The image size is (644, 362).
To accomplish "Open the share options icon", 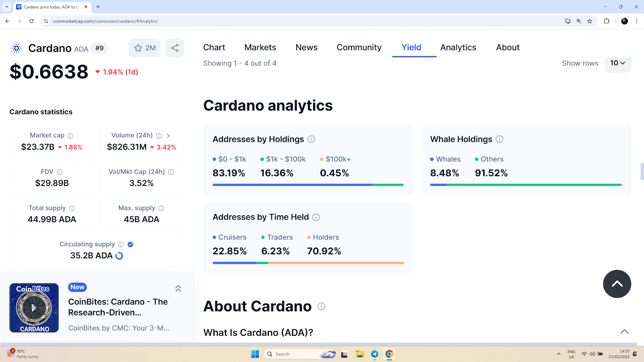I will [x=175, y=48].
